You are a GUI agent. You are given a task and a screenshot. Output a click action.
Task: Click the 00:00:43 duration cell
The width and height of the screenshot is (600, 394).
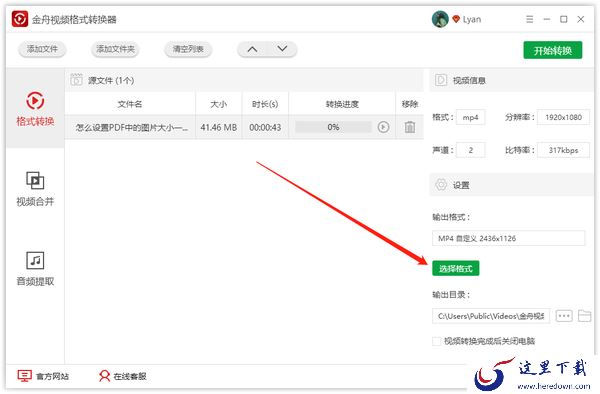(265, 127)
